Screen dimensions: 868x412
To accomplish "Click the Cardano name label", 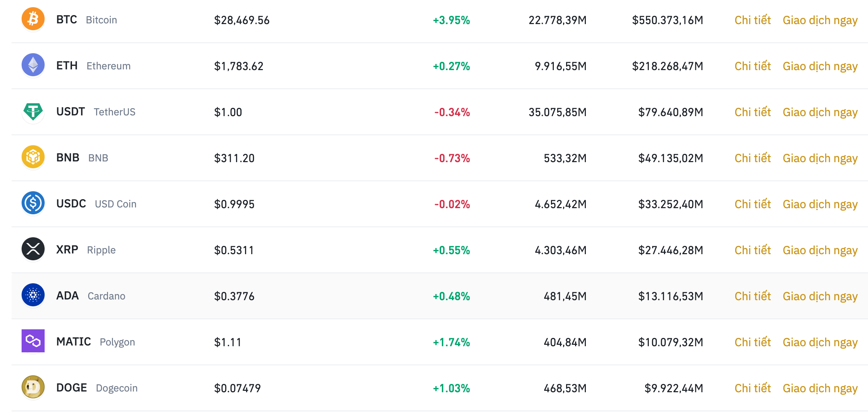I will click(107, 296).
